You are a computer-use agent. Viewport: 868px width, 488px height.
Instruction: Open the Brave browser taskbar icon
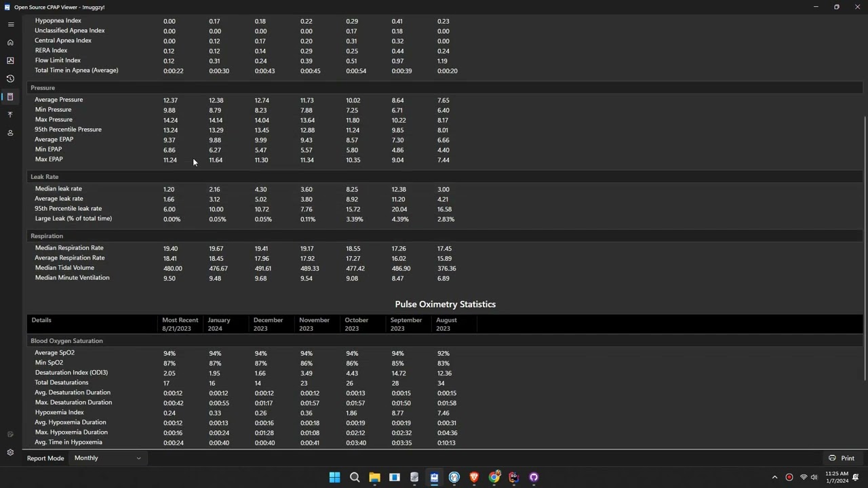pos(474,477)
